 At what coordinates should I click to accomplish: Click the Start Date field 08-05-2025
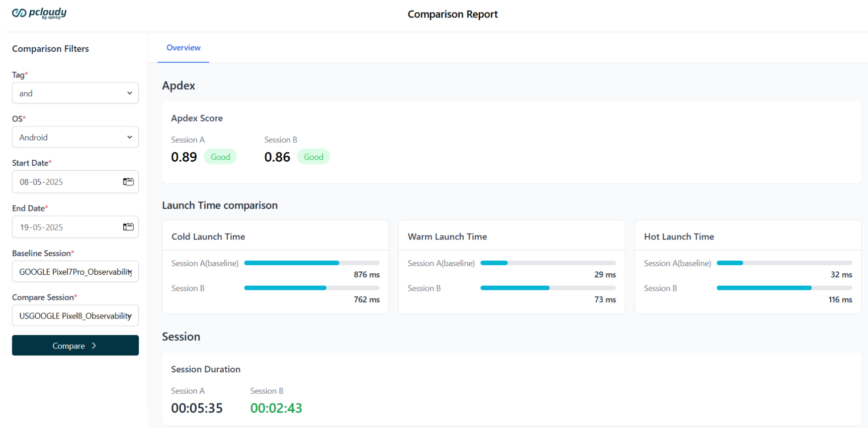[65, 182]
